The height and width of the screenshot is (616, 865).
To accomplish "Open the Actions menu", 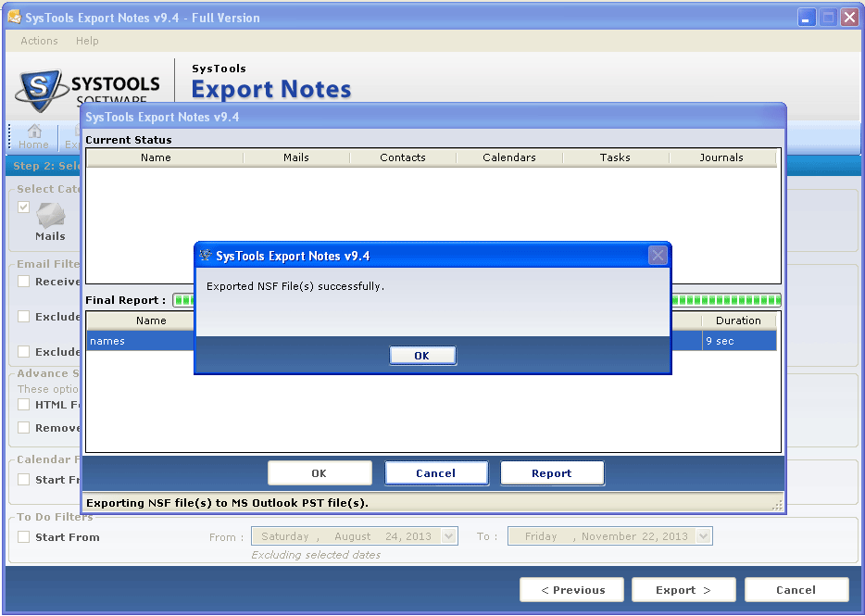I will point(39,41).
